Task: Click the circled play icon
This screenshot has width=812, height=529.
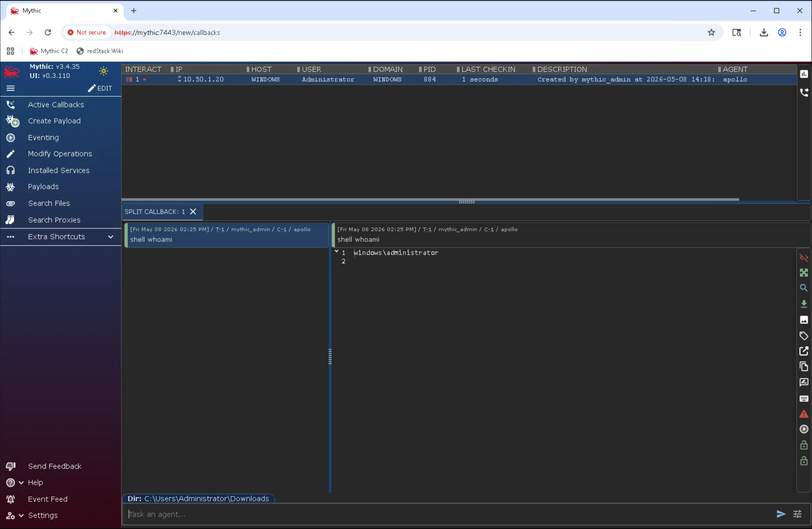Action: (804, 429)
